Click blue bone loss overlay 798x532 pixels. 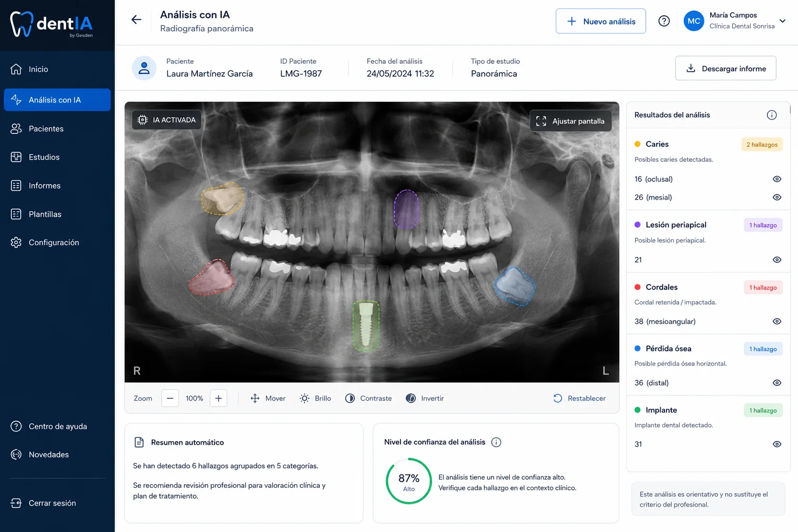tap(514, 286)
